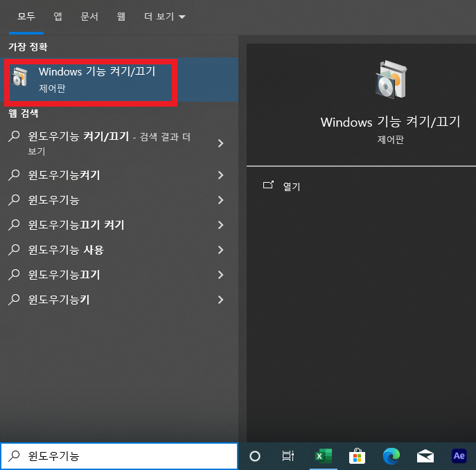Expand the chevron on the row reading only 윈도우기능
476x470 pixels.
(221, 200)
